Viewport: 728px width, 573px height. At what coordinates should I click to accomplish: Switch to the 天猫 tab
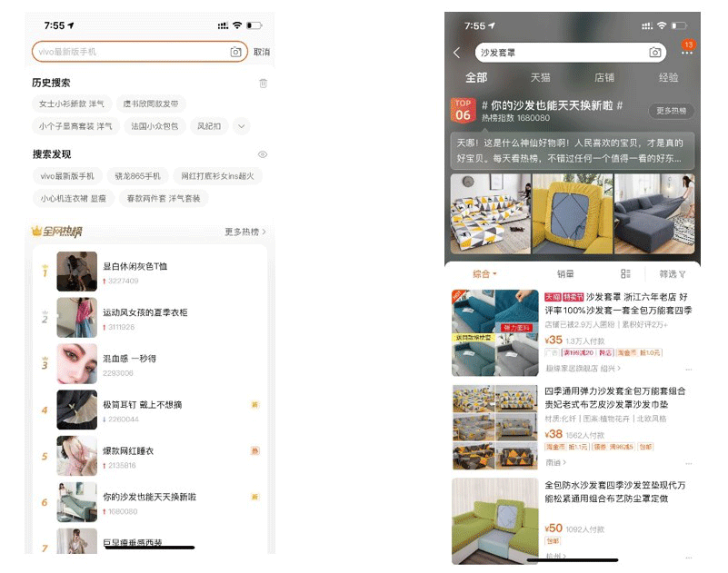541,77
